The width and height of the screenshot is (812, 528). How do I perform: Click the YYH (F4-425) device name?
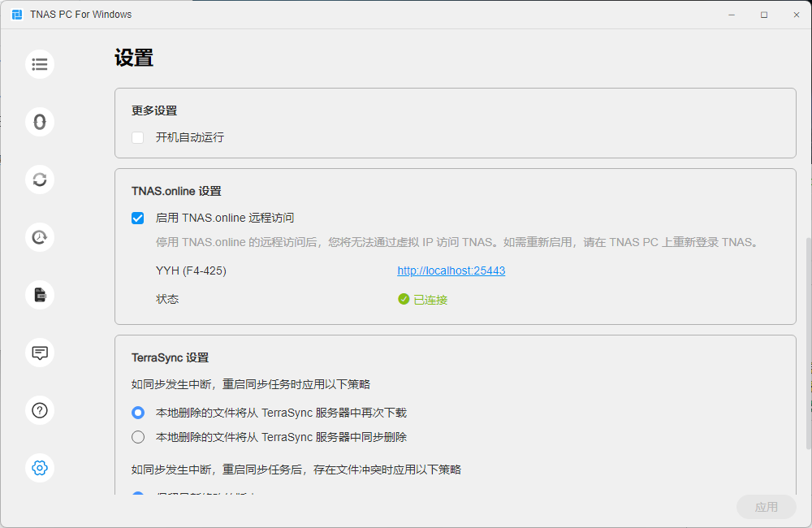click(191, 270)
